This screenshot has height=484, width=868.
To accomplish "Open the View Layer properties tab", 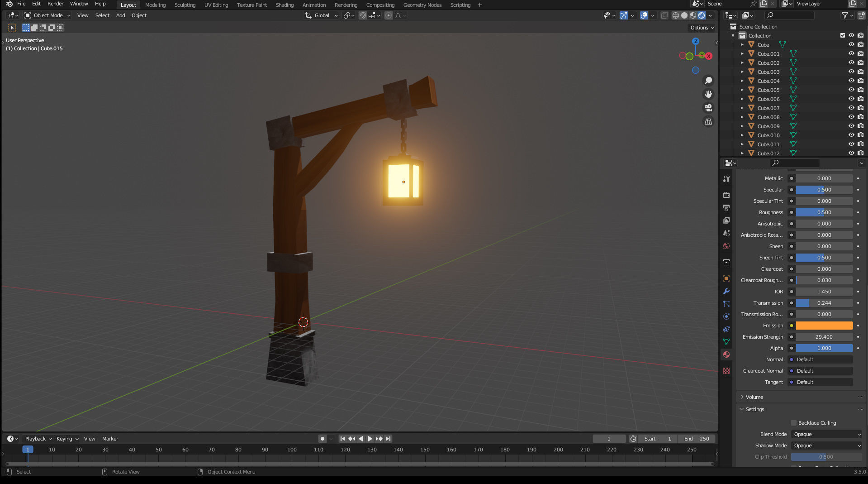I will tap(726, 220).
